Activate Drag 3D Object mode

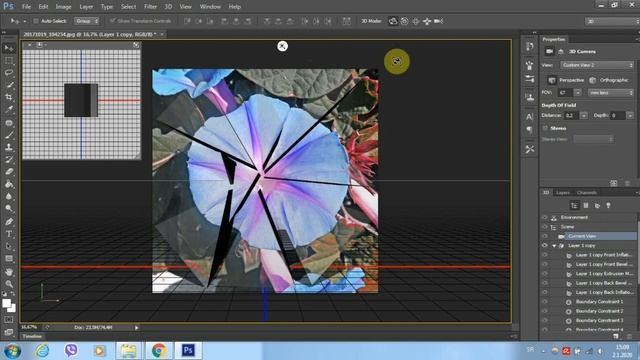pos(416,21)
